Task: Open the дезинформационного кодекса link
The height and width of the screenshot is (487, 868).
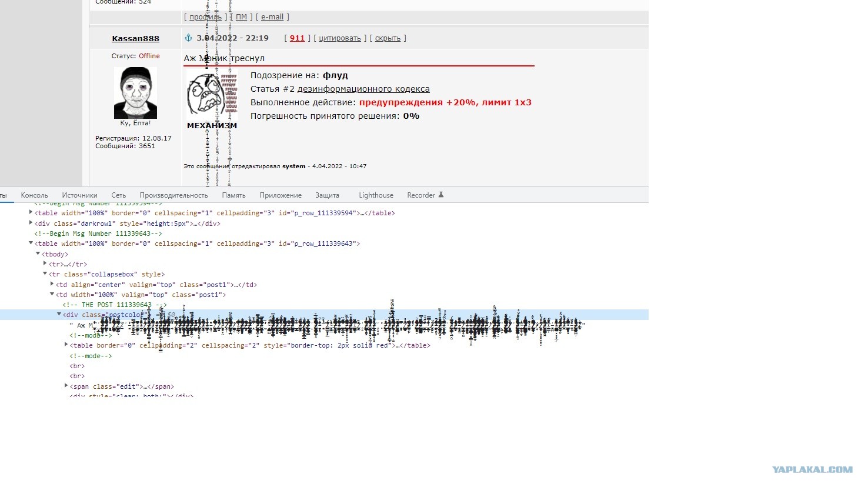Action: pyautogui.click(x=363, y=89)
